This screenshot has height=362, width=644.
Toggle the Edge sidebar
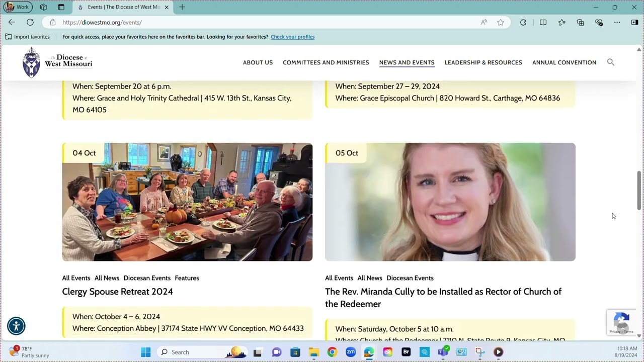[634, 22]
